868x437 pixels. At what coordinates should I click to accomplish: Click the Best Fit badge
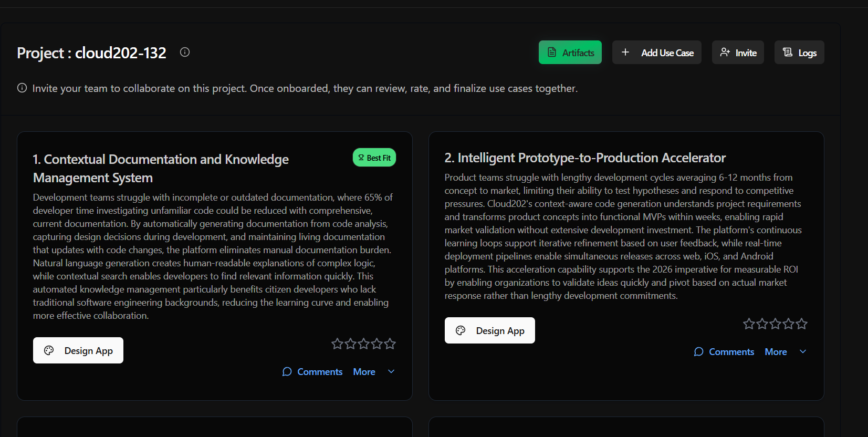374,158
